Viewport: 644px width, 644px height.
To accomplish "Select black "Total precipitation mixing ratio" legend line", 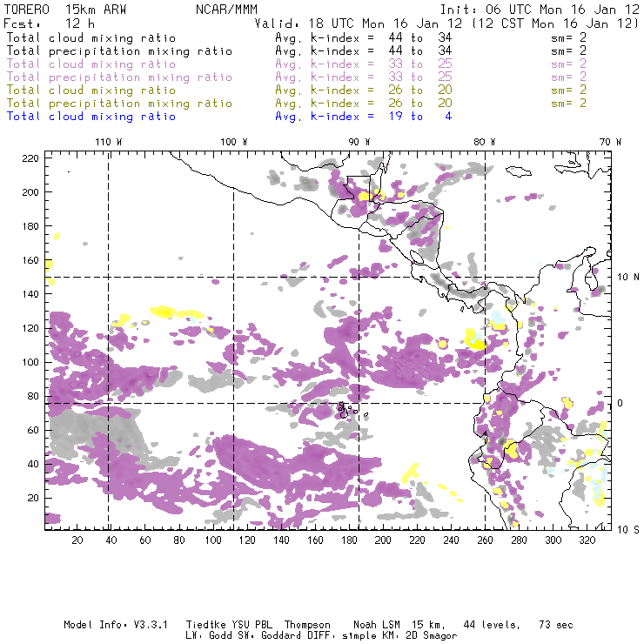I will [x=119, y=51].
